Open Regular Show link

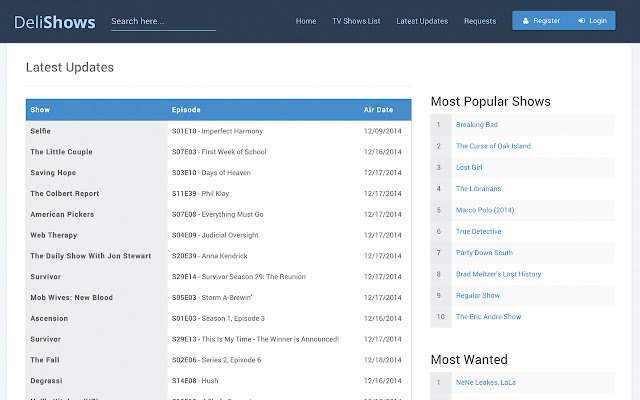pyautogui.click(x=478, y=296)
